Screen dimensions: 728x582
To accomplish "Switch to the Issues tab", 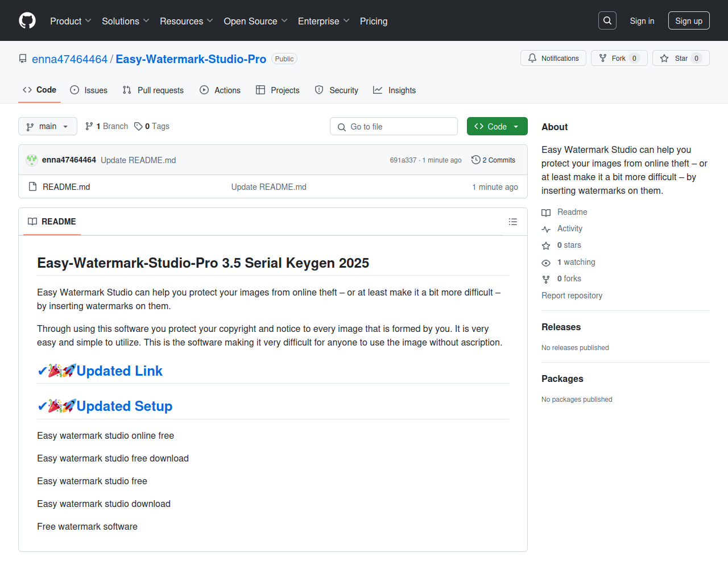I will (89, 90).
